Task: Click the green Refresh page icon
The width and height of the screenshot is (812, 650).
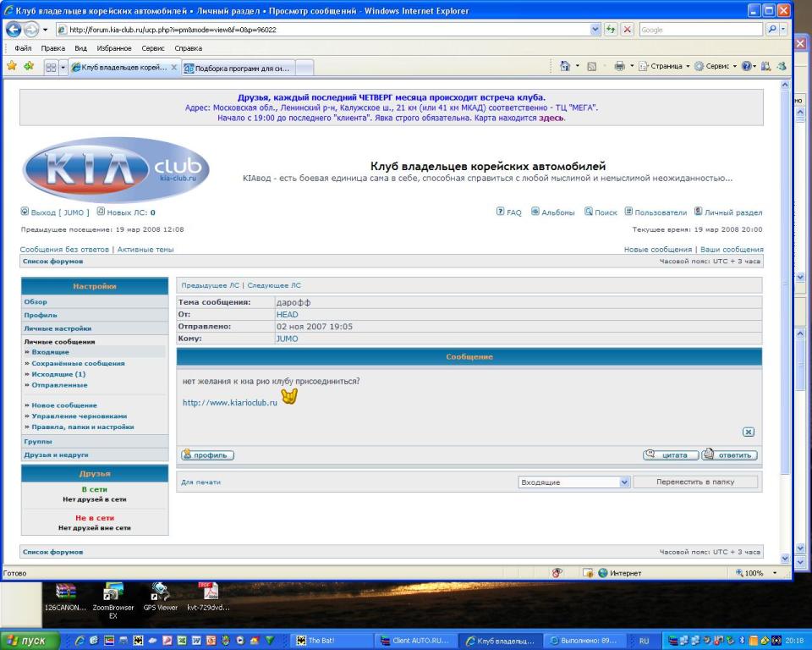Action: [612, 29]
